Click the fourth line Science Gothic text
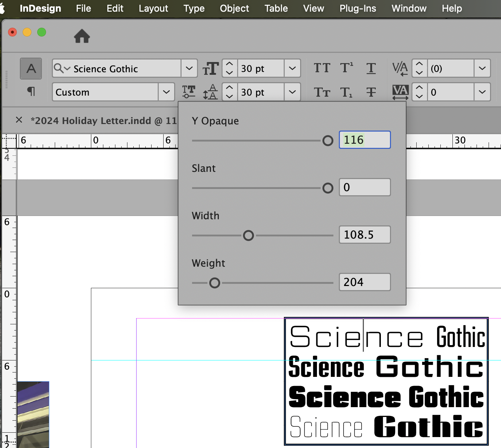This screenshot has height=448, width=501. (x=386, y=426)
